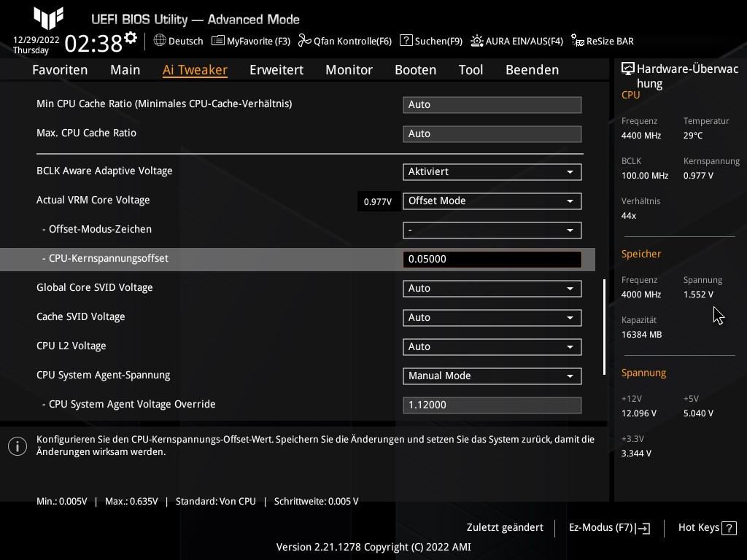This screenshot has height=560, width=747.
Task: Open Qfan Kontrolle(F6)
Action: point(345,41)
